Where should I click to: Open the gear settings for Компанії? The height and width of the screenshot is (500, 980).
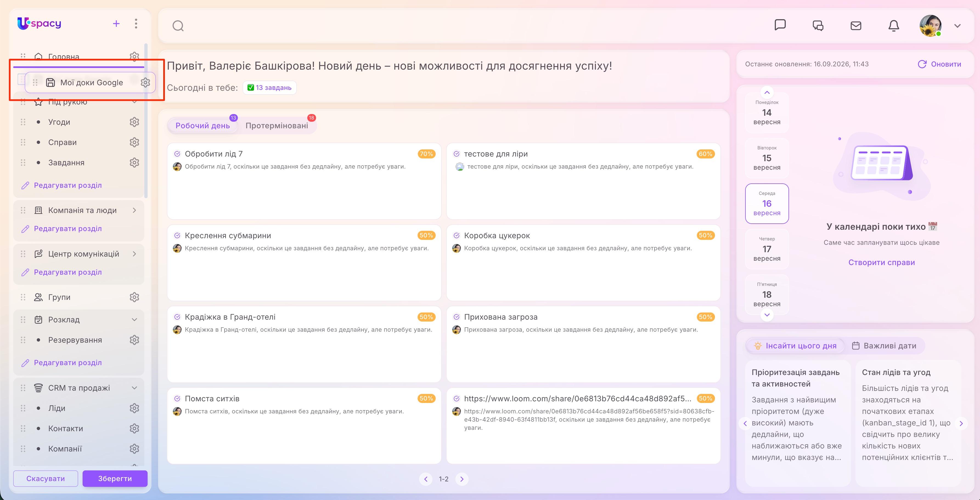pos(134,449)
